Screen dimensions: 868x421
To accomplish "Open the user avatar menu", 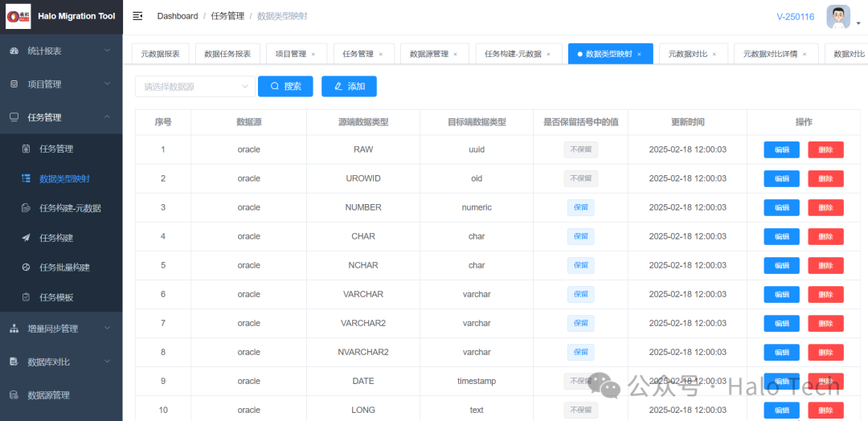I will point(838,17).
